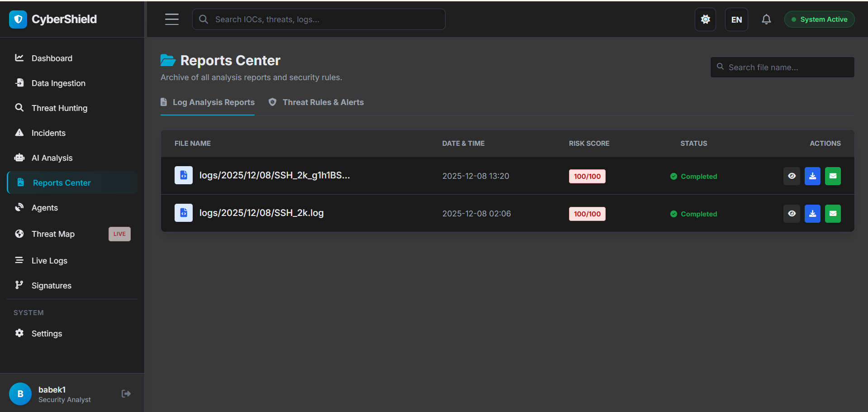
Task: Click the System Active status badge
Action: click(x=819, y=19)
